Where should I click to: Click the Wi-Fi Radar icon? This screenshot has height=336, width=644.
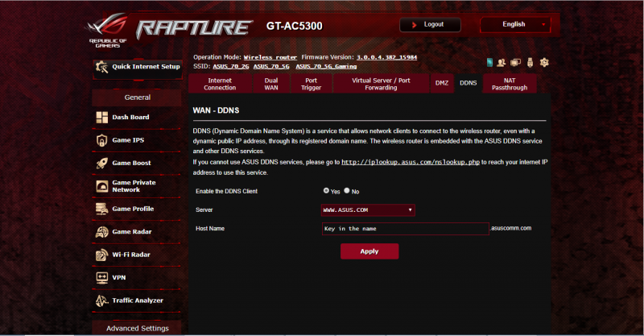(101, 255)
